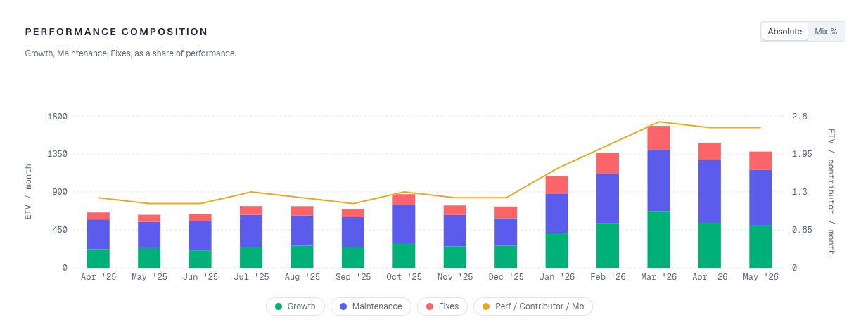The image size is (868, 336).
Task: Click the Apr '26 Growth bar segment
Action: tap(710, 245)
